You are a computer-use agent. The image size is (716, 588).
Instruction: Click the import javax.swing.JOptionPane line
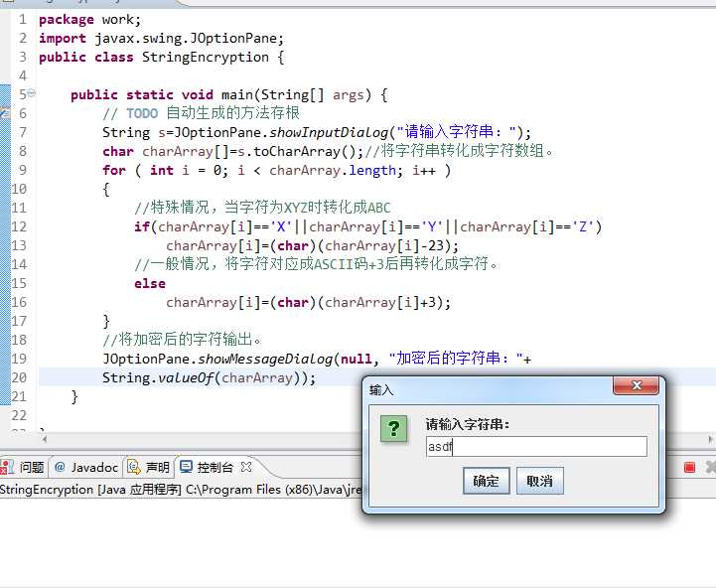tap(161, 39)
